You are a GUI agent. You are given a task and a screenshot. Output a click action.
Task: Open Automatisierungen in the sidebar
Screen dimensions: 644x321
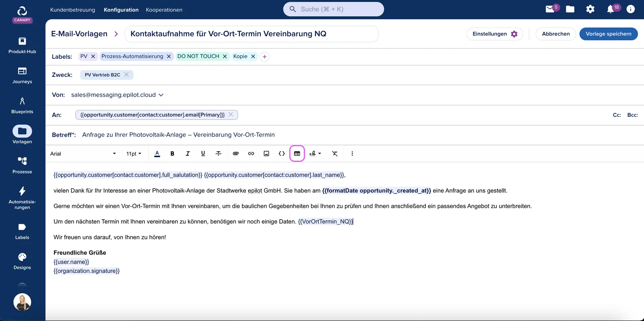(22, 198)
